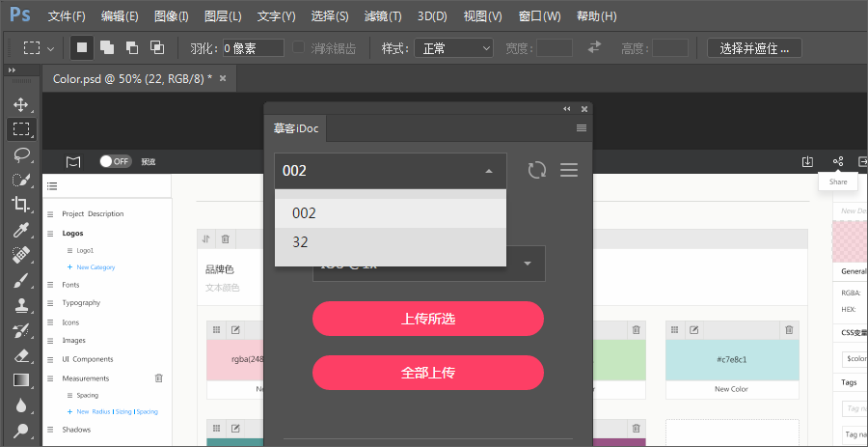
Task: Select the Eraser tool
Action: coord(21,355)
